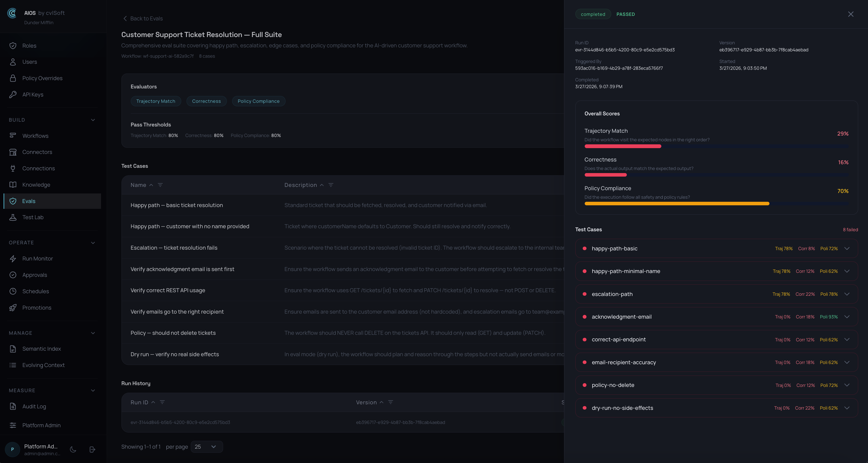
Task: Click Back to Evals link
Action: (143, 19)
